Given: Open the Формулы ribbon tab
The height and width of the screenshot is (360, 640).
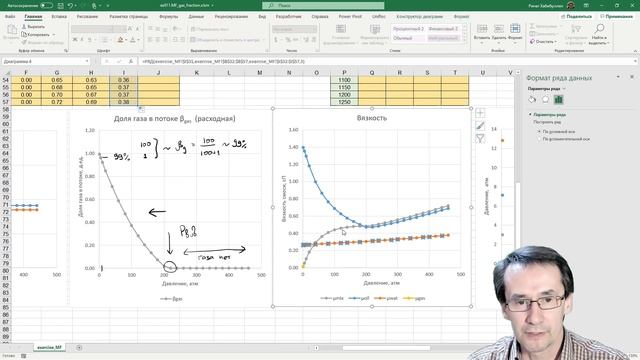Looking at the screenshot, I should tap(169, 16).
